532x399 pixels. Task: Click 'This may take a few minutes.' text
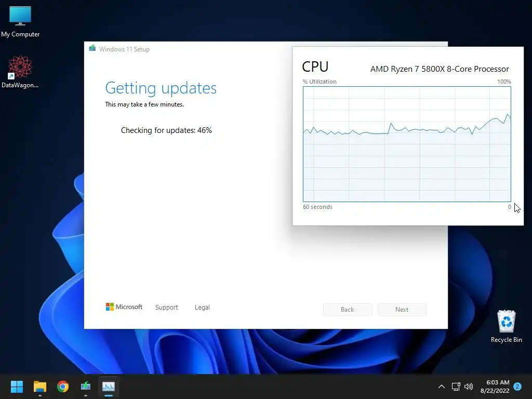pyautogui.click(x=144, y=104)
